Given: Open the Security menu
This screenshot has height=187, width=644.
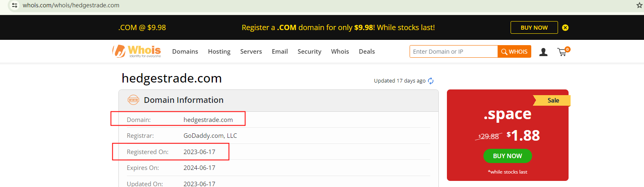Looking at the screenshot, I should point(309,52).
